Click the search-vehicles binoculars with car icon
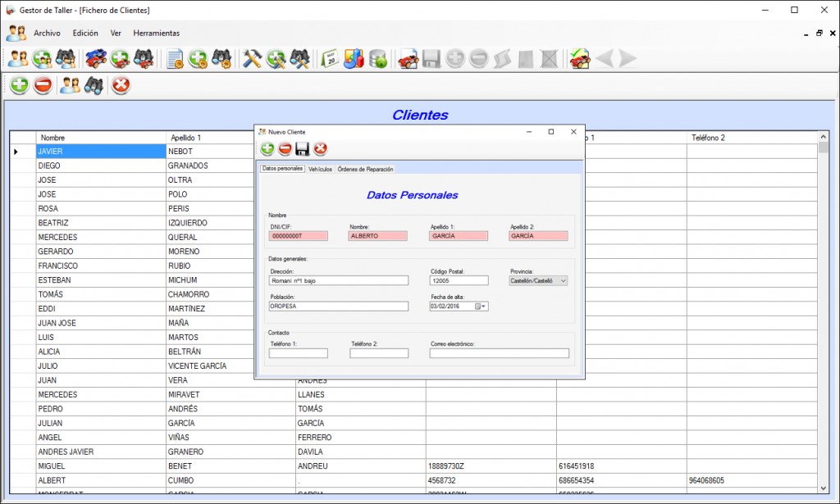The height and width of the screenshot is (504, 840). click(x=144, y=59)
